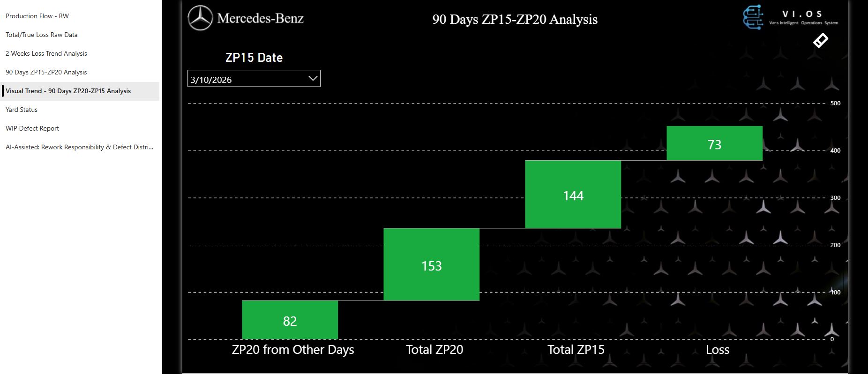Open Total/True Loss Raw Data page
The width and height of the screenshot is (868, 374).
[42, 35]
